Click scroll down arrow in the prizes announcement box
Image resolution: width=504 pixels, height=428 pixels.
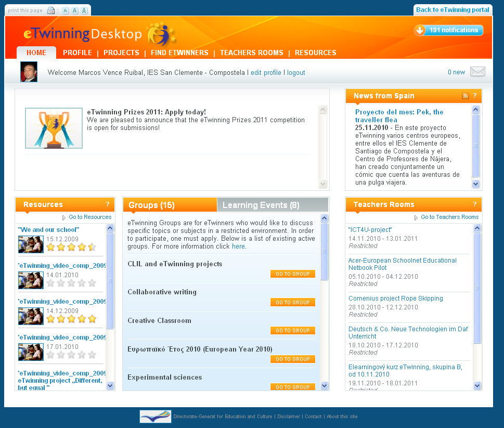(x=322, y=184)
